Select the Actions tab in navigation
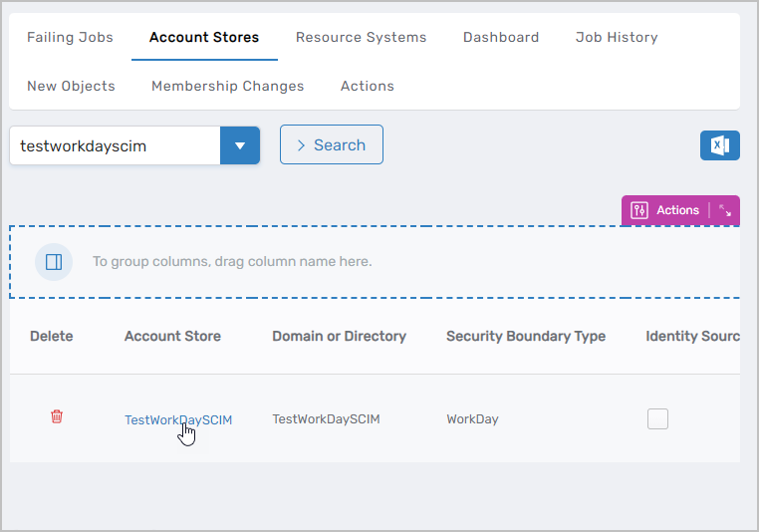This screenshot has width=759, height=532. tap(368, 86)
